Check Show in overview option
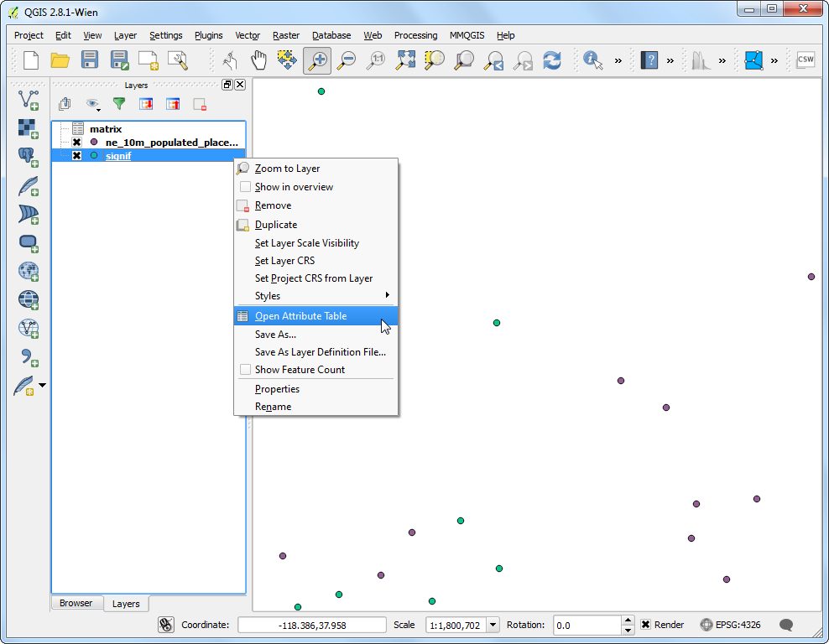Image resolution: width=829 pixels, height=644 pixels. (x=245, y=186)
